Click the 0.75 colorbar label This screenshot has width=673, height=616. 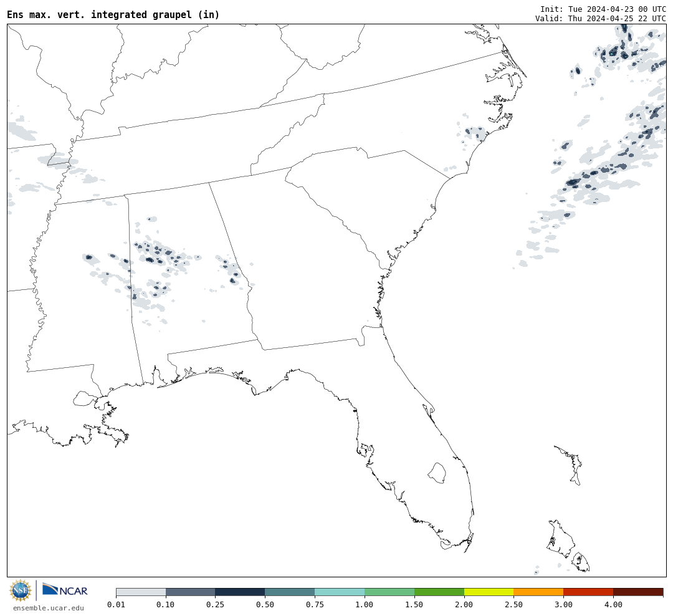pos(315,605)
